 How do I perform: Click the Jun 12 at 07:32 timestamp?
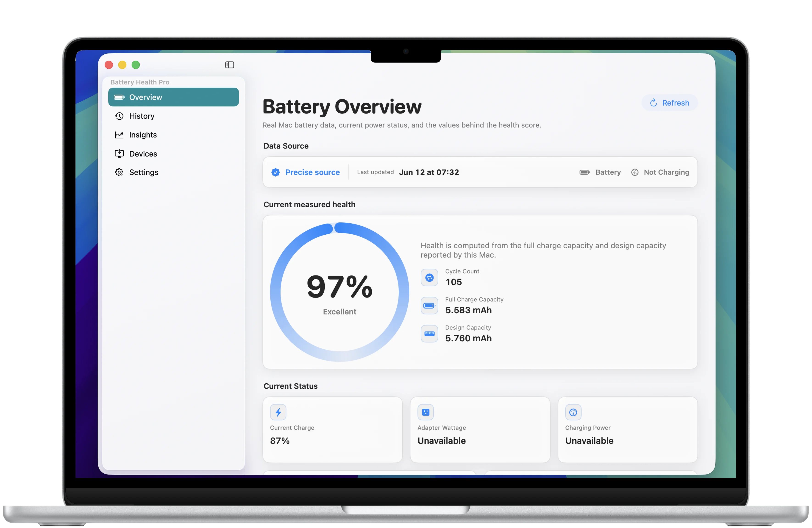pos(429,172)
